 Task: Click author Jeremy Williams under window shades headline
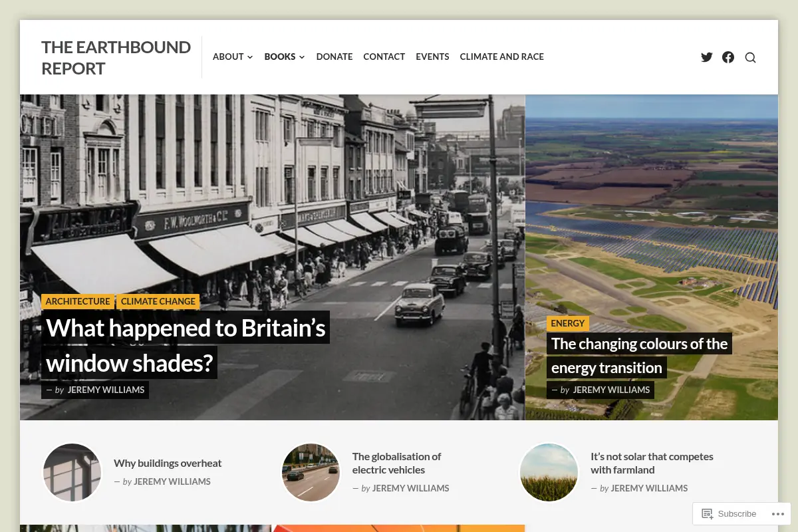pyautogui.click(x=106, y=390)
